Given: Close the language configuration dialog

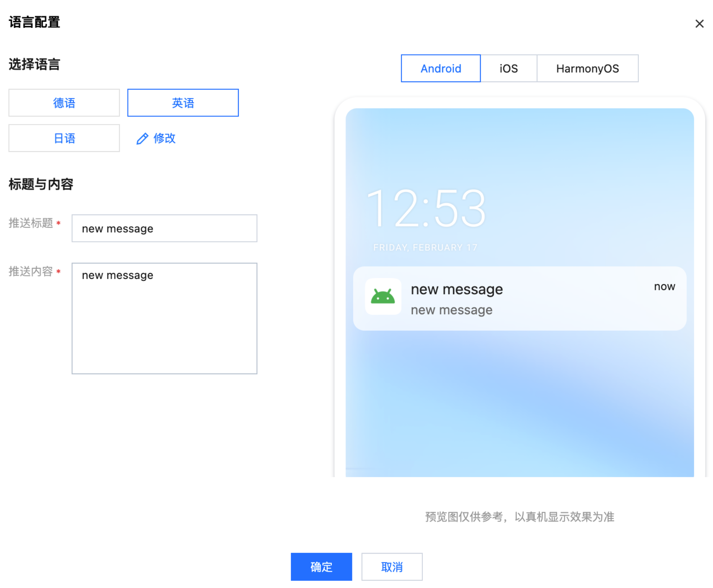Looking at the screenshot, I should [x=699, y=24].
